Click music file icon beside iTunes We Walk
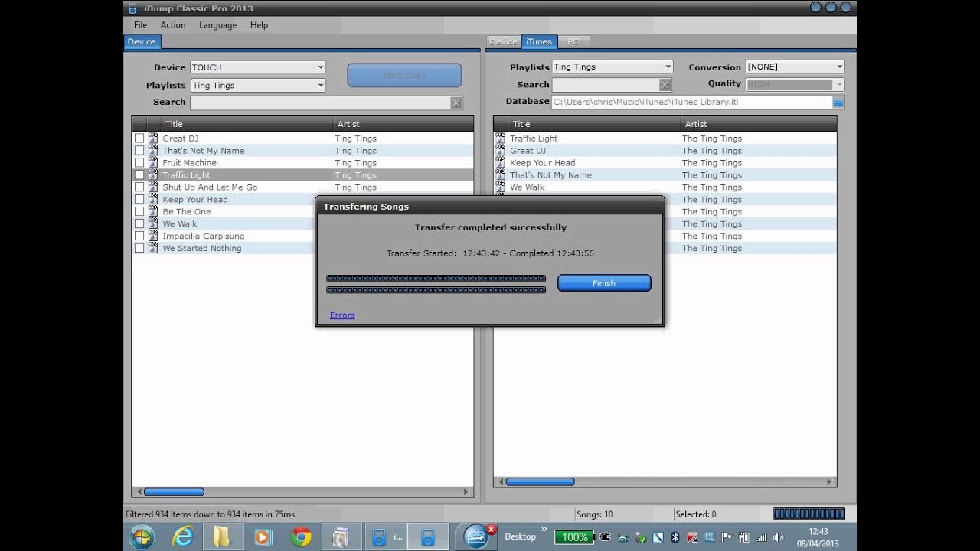The height and width of the screenshot is (551, 980). point(501,187)
